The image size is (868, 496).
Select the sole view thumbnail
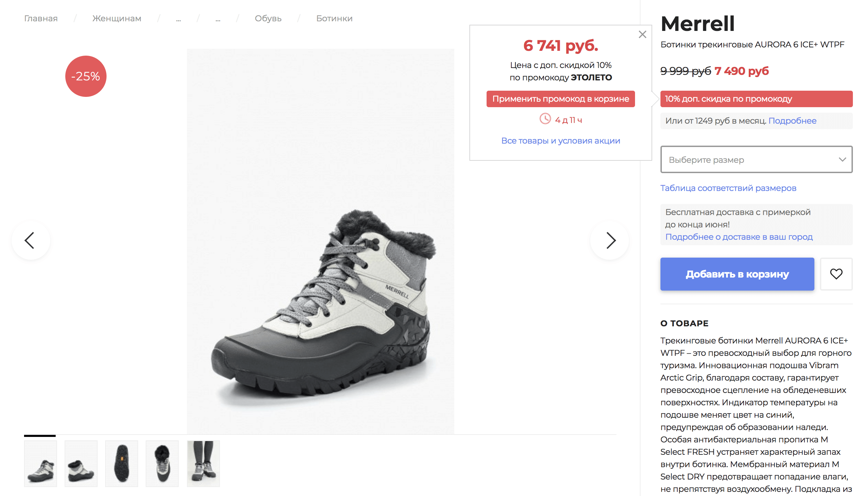tap(122, 463)
